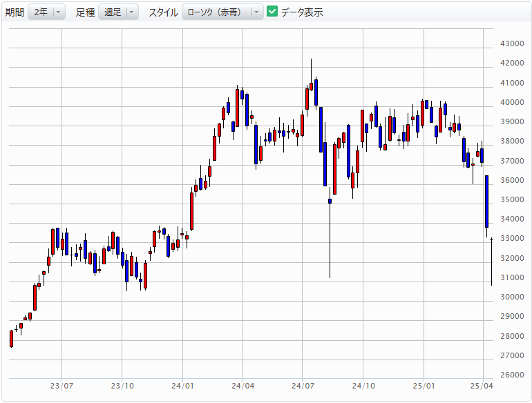Screen dimensions: 532x403
Task: Click the 23/07 date label on axis
Action: (x=61, y=386)
